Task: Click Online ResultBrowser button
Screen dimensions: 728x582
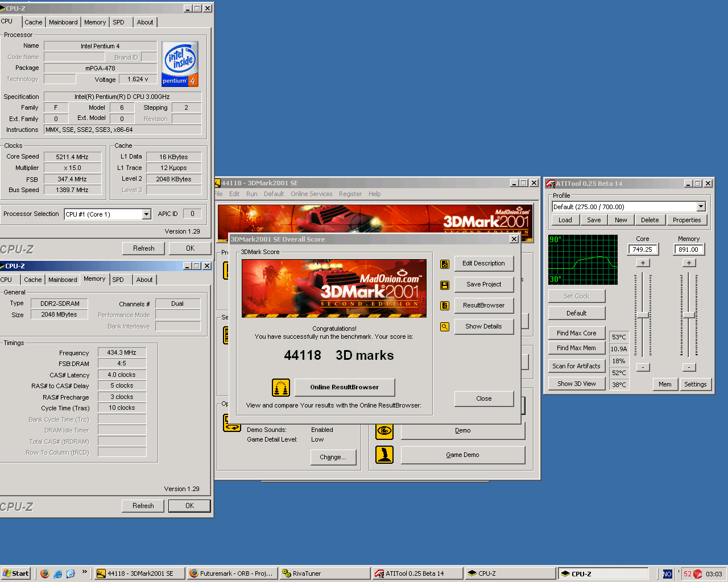Action: pos(344,388)
